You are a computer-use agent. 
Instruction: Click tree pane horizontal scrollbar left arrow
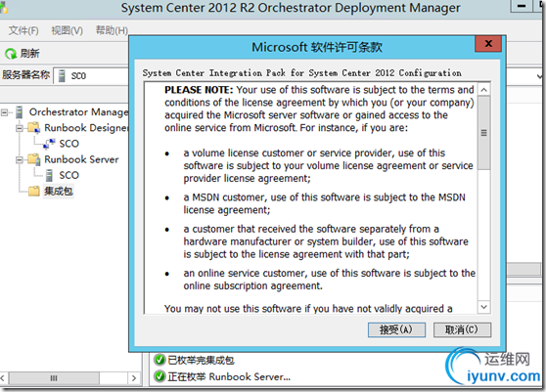tap(3, 378)
